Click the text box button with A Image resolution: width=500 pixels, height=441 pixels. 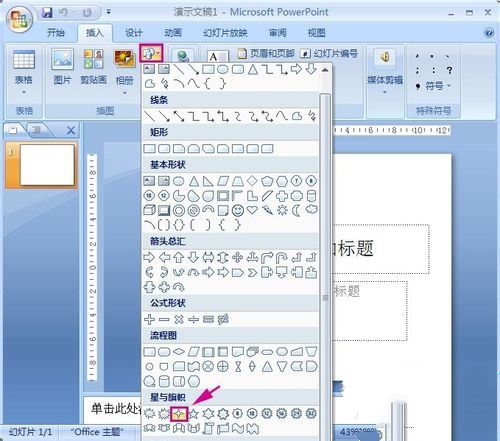tap(217, 57)
